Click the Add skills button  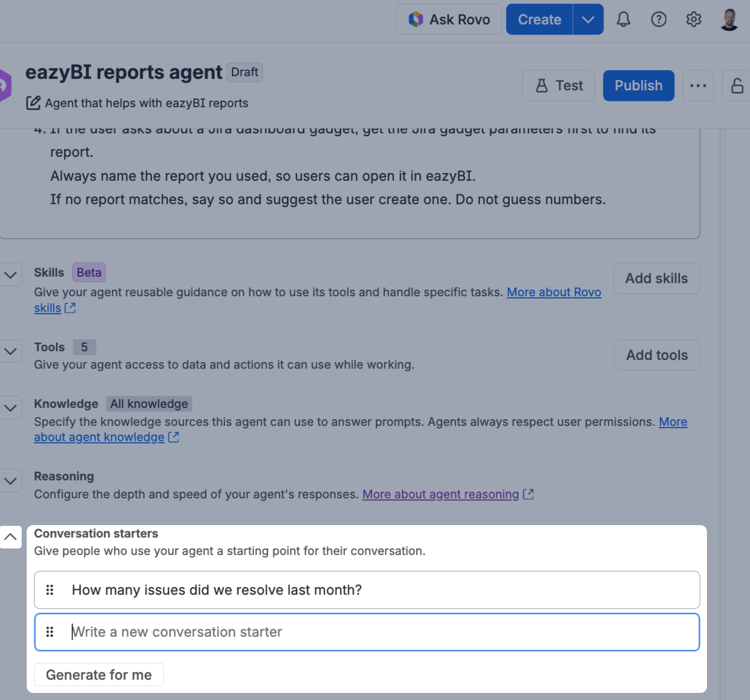pos(656,278)
